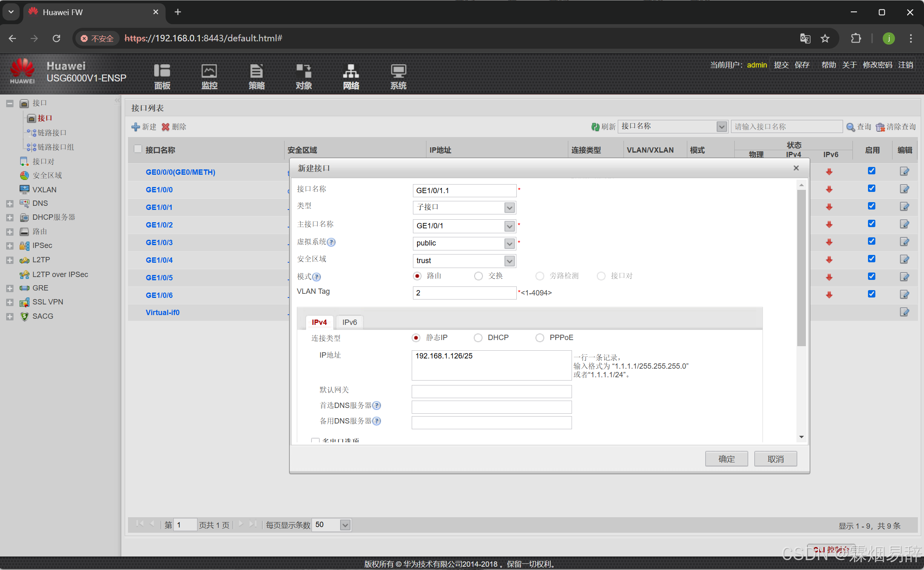Select the 交换 mode radio button
924x570 pixels.
(478, 276)
